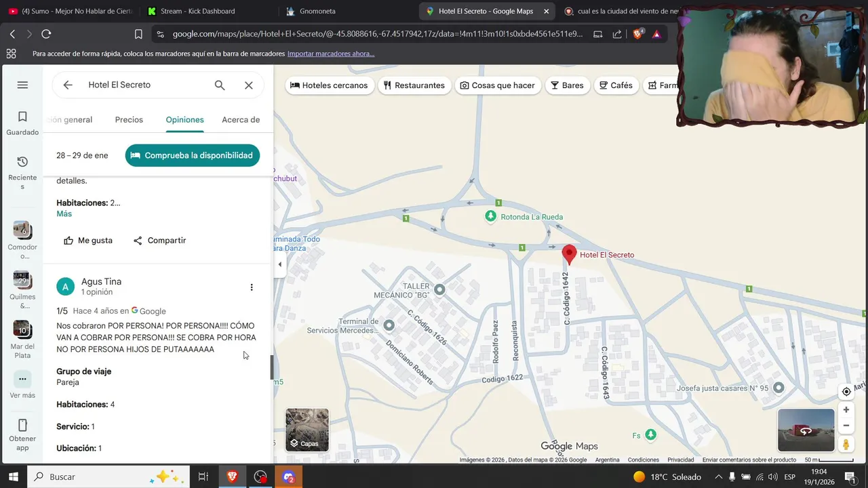
Task: Click Compartir on the review
Action: click(159, 241)
